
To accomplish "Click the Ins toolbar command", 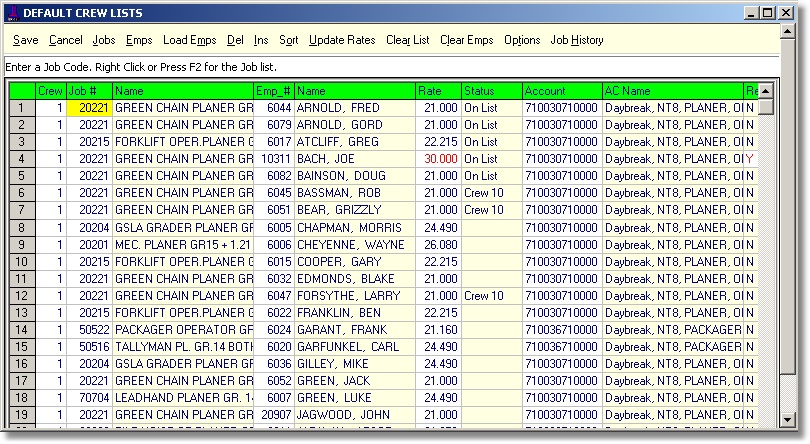I will [x=261, y=40].
